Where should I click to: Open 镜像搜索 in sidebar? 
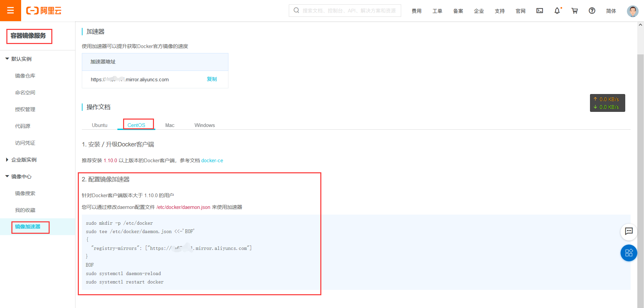25,193
